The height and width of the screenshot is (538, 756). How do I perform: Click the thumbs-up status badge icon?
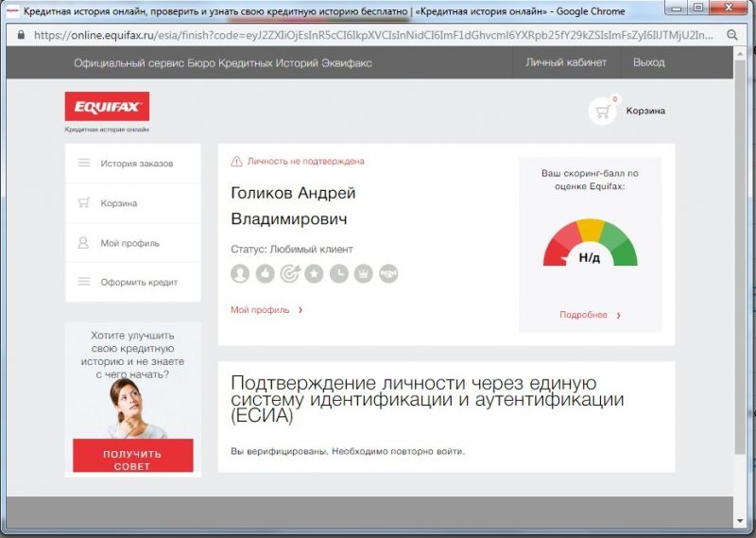[265, 273]
